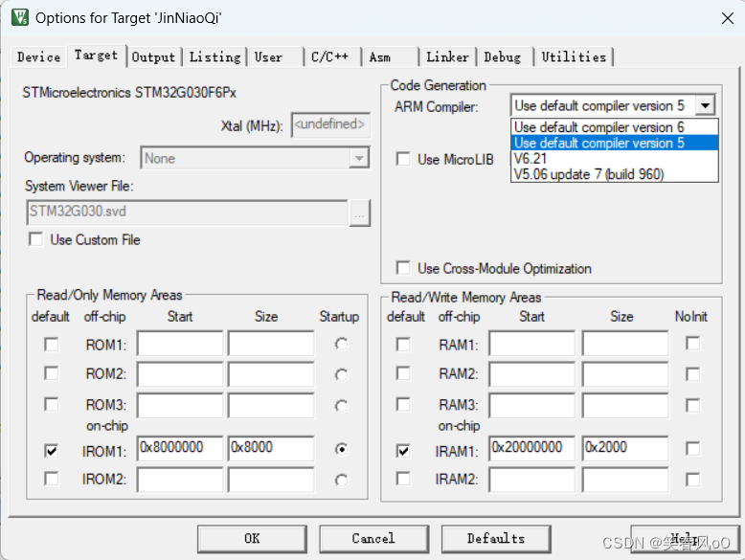
Task: Choose highlighted 'Use default compiler version 5' option
Action: click(614, 143)
